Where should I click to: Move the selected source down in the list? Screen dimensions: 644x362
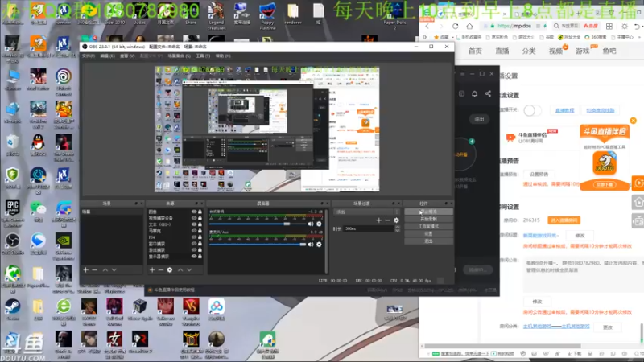click(189, 269)
